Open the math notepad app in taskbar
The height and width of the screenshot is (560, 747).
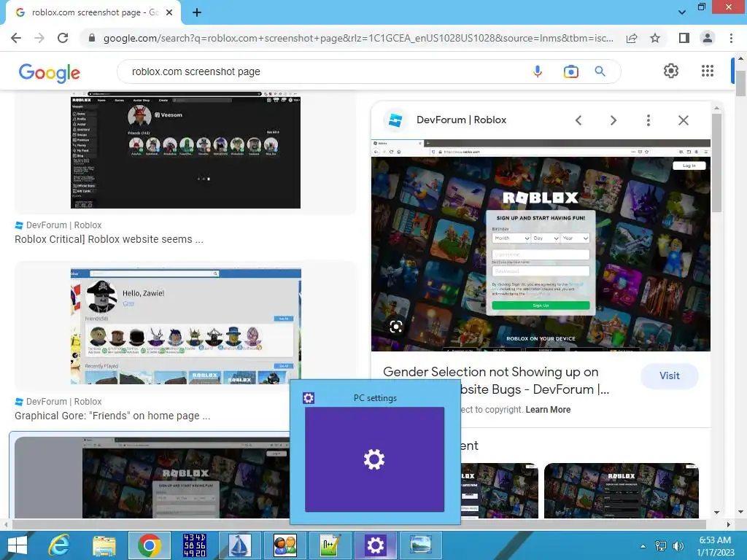pyautogui.click(x=330, y=545)
